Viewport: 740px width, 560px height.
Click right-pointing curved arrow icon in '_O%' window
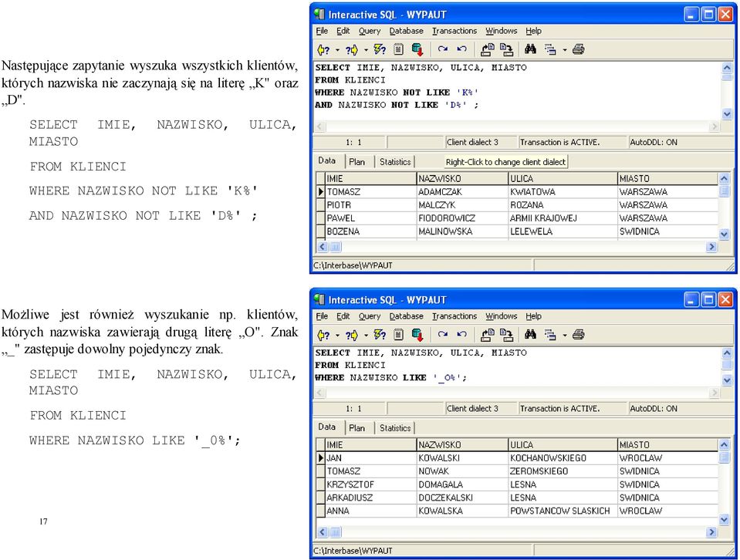[443, 335]
